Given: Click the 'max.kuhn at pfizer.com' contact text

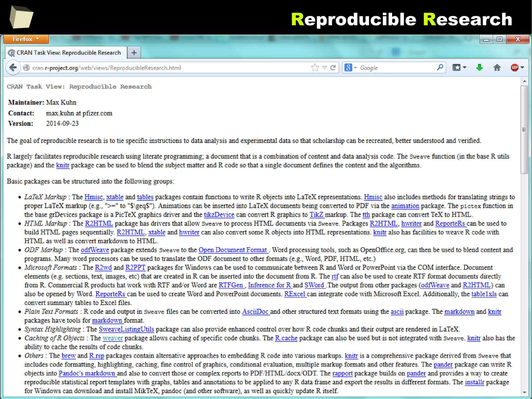Looking at the screenshot, I should click(79, 113).
